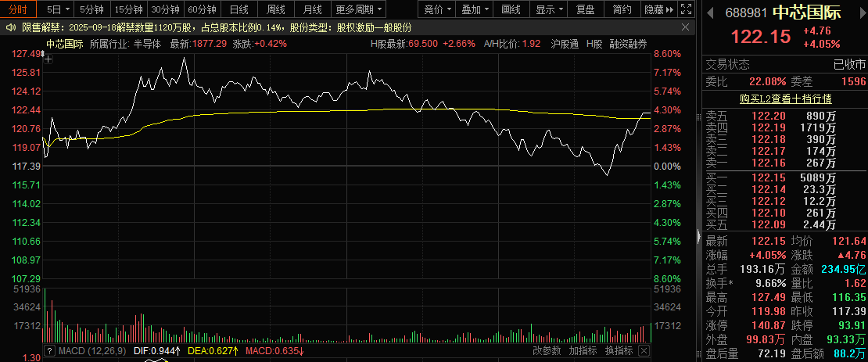Click the speaker announcement icon
The height and width of the screenshot is (362, 868).
click(x=10, y=27)
